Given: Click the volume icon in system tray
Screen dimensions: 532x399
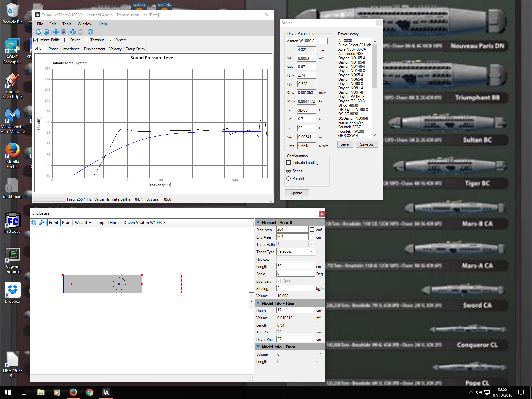Looking at the screenshot, I should click(x=479, y=392).
